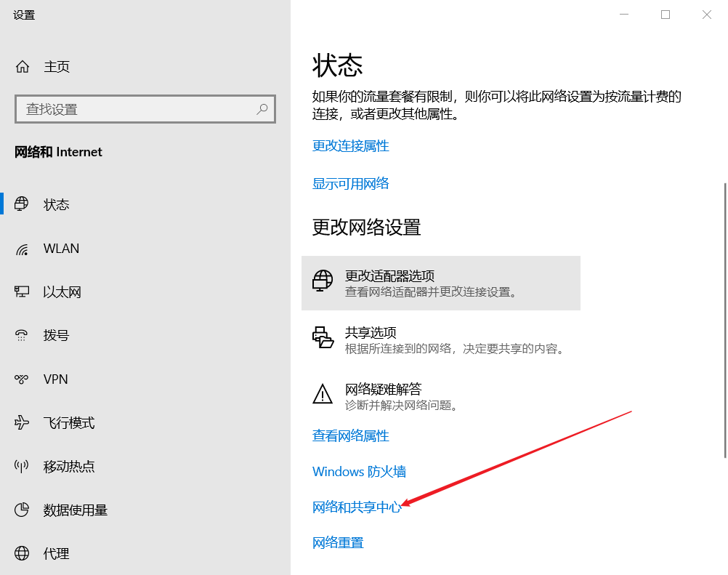Open 共享选项 settings
Screen dimensions: 728x575
440,339
